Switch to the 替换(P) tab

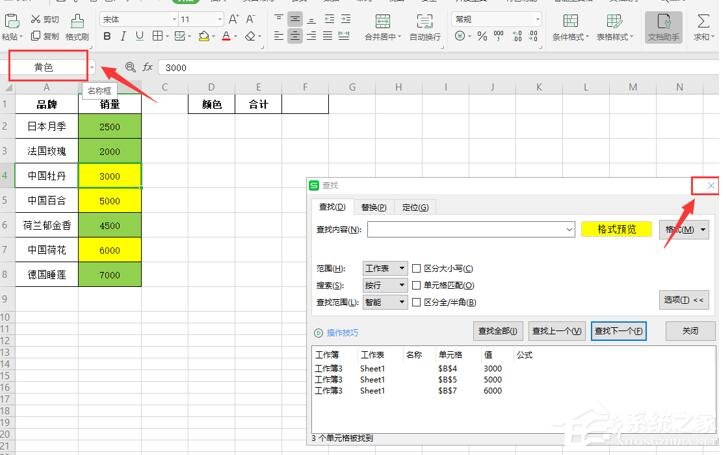click(x=374, y=207)
